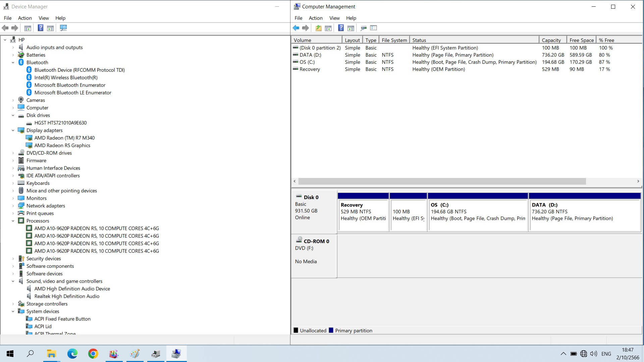Open View menu in Computer Management

334,18
